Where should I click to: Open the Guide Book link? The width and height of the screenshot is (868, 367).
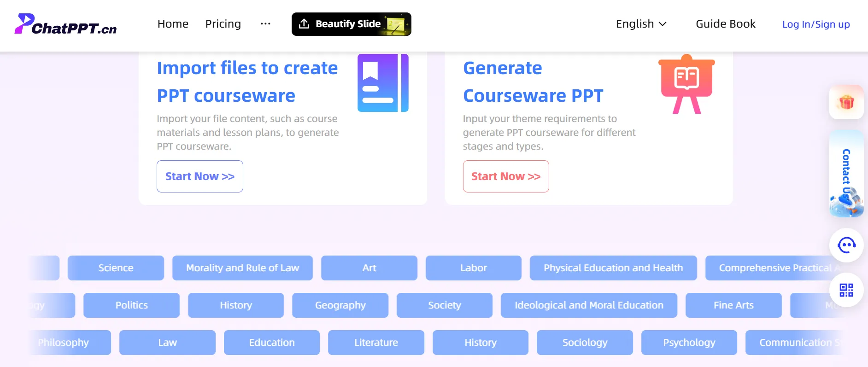click(725, 24)
